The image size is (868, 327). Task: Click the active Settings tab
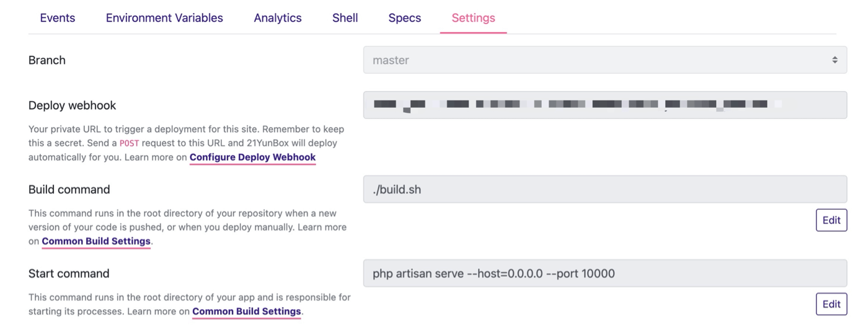(x=473, y=18)
